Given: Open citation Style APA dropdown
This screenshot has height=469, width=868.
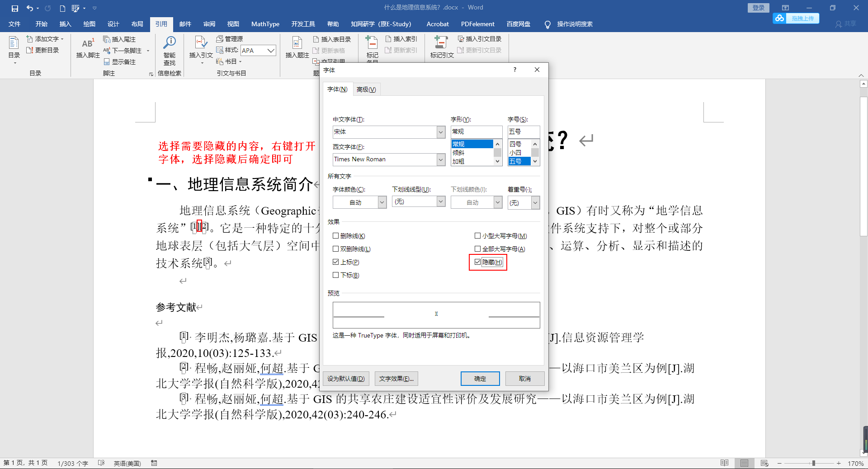Looking at the screenshot, I should click(271, 51).
